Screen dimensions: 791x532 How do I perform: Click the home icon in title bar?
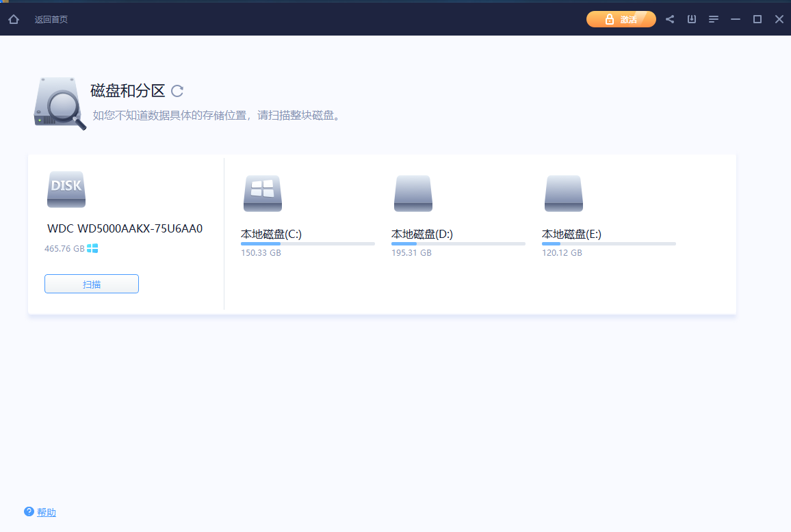[x=14, y=19]
